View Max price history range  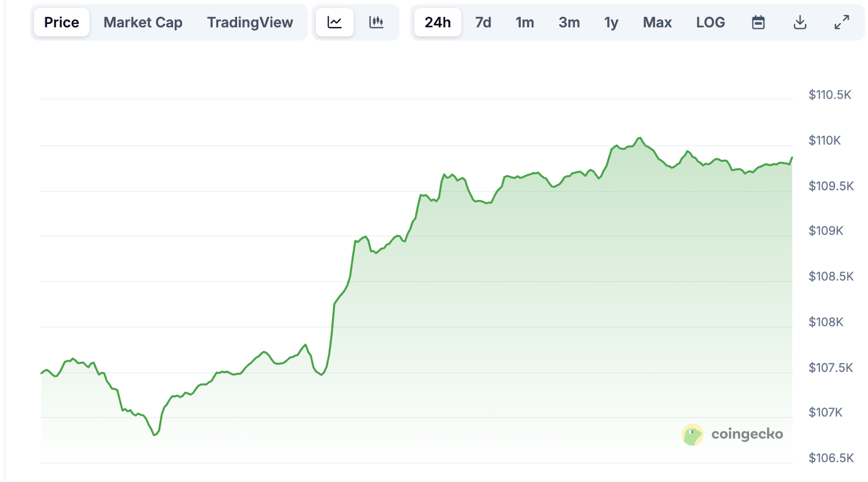657,22
